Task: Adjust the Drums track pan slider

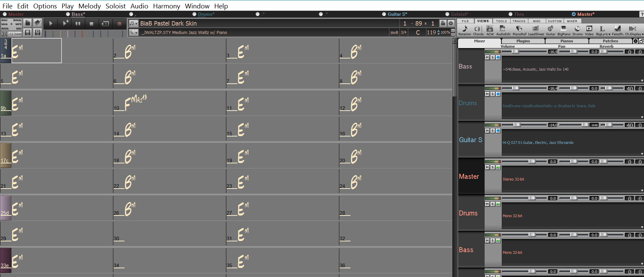Action: click(574, 88)
